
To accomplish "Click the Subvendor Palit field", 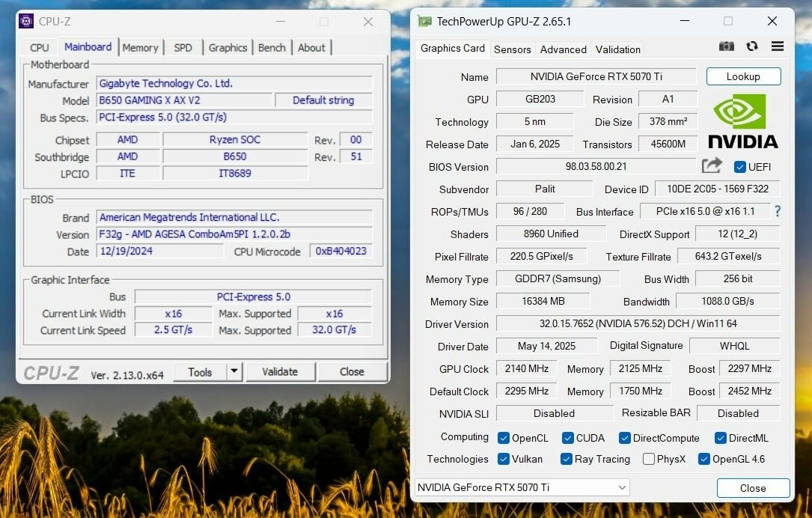I will click(x=544, y=189).
